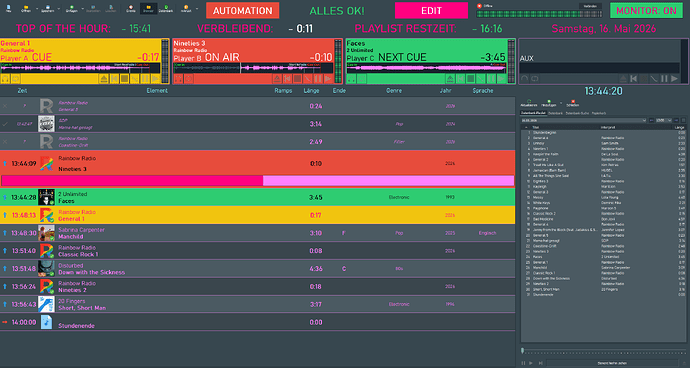Click the pink EDIT button

click(x=431, y=11)
